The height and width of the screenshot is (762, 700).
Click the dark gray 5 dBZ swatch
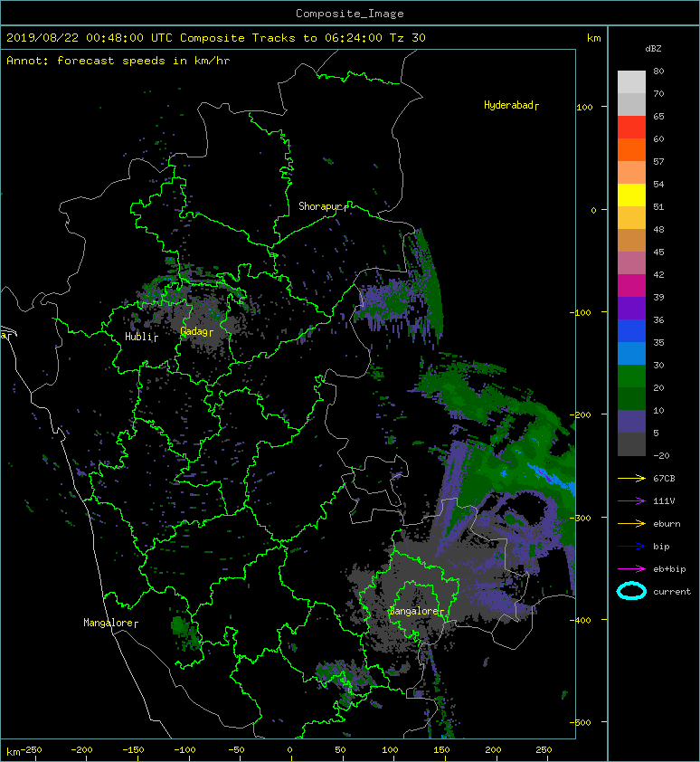click(x=631, y=444)
